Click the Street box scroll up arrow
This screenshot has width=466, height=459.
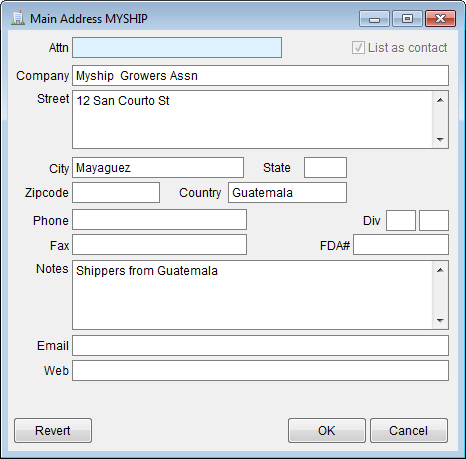click(x=440, y=100)
